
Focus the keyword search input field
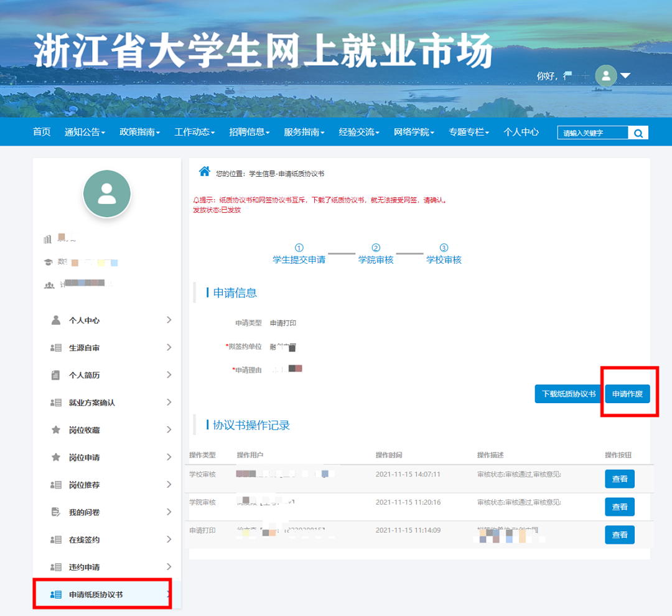(591, 133)
